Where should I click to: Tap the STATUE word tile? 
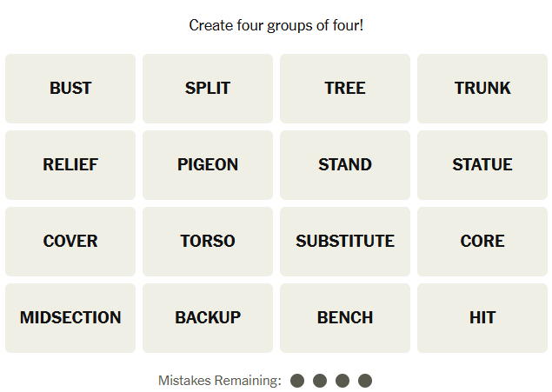point(482,165)
